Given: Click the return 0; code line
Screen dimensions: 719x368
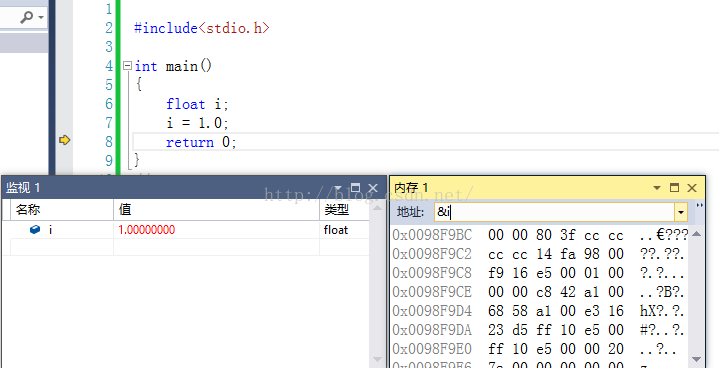Looking at the screenshot, I should point(201,142).
